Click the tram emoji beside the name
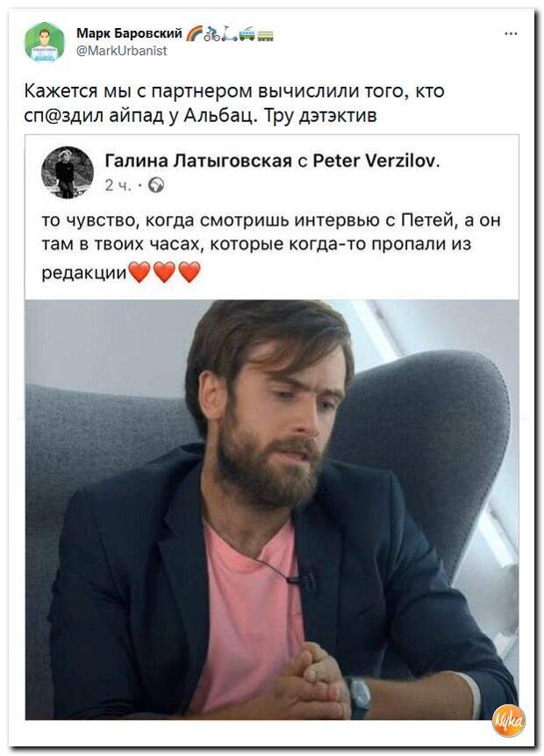The image size is (544, 756). (266, 35)
